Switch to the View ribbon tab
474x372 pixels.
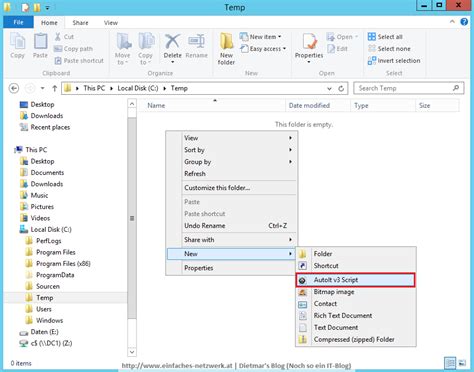pyautogui.click(x=111, y=23)
